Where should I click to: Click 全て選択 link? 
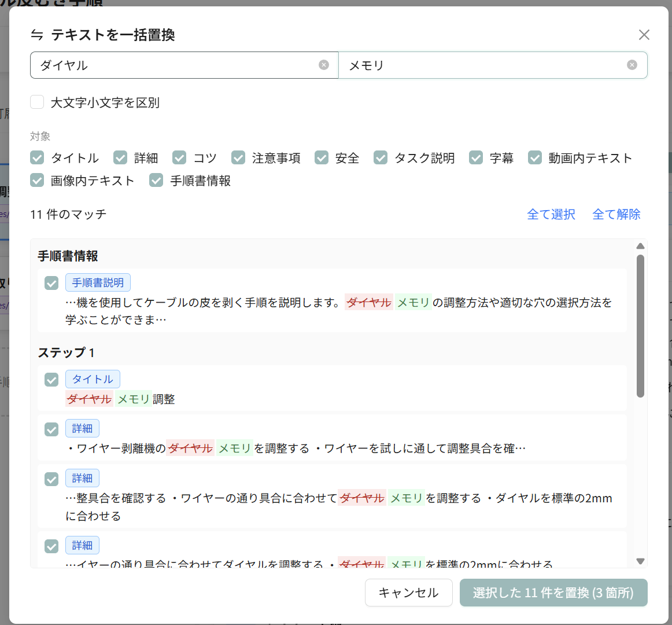pos(551,214)
